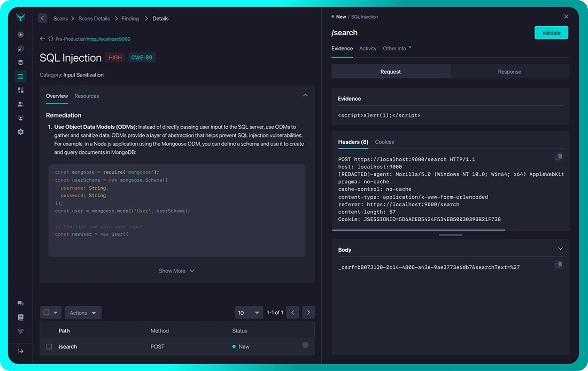Click the bug report sidebar icon
The width and height of the screenshot is (588, 371).
coord(21,331)
